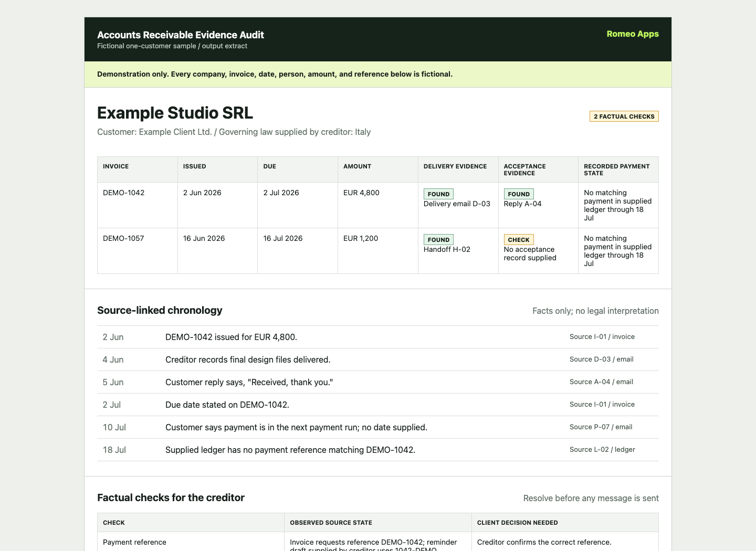Screen dimensions: 756x551
Task: Click Factual checks for the creditor heading
Action: pos(171,497)
